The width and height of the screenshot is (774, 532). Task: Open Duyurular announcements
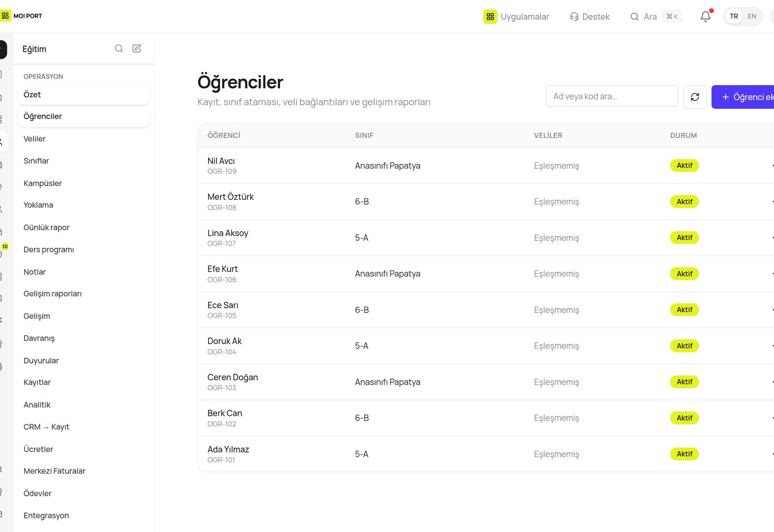pos(84,360)
